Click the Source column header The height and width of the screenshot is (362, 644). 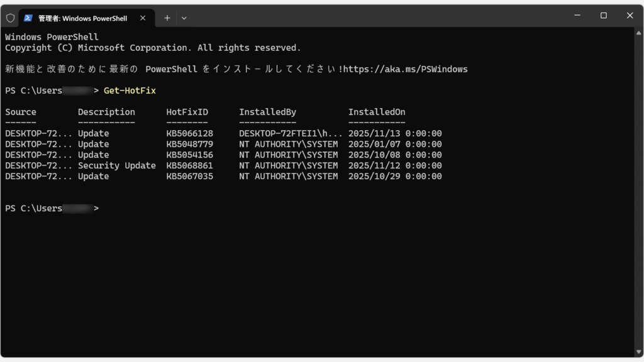click(x=20, y=112)
